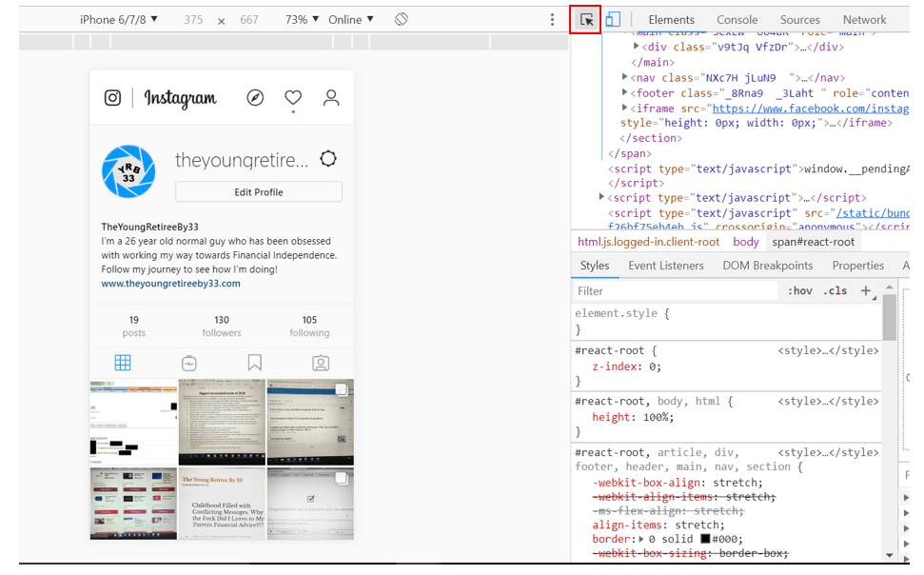This screenshot has height=575, width=924.
Task: Toggle the device toolbar icon
Action: coord(613,19)
